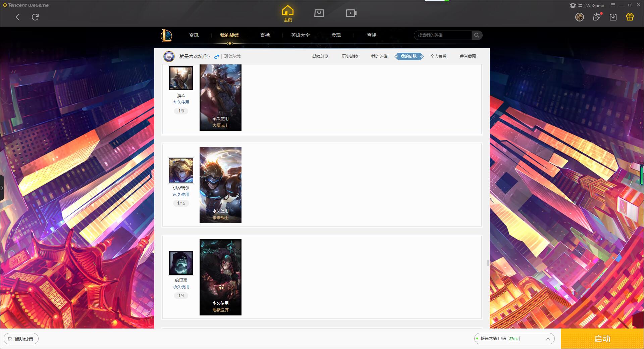Expand the 班德尔城 电信 server dropdown
The image size is (644, 349).
point(514,339)
